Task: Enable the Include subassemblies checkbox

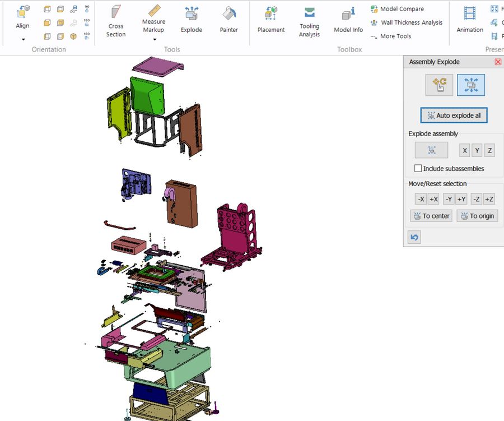Action: 418,168
